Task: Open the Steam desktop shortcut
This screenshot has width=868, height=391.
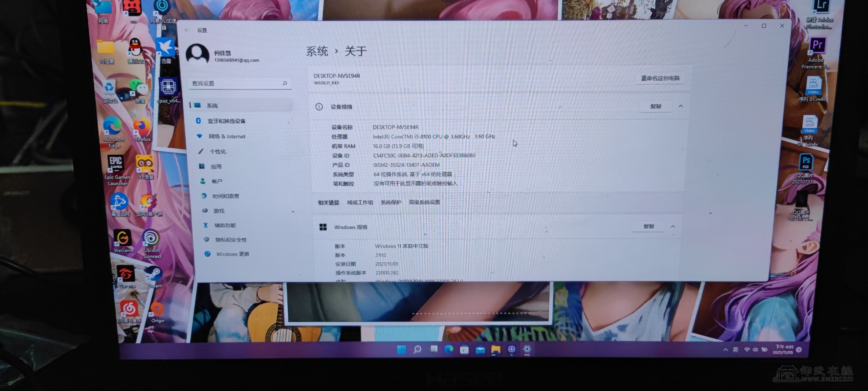Action: coord(154,275)
